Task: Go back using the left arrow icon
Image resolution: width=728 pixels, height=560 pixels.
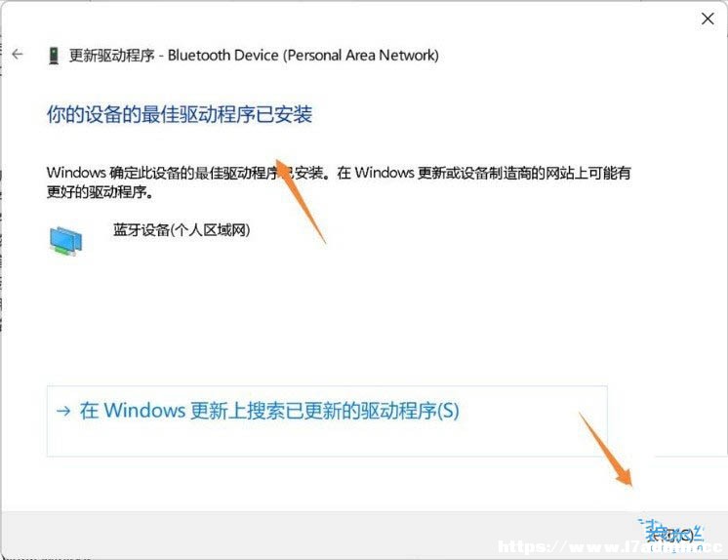Action: coord(18,54)
